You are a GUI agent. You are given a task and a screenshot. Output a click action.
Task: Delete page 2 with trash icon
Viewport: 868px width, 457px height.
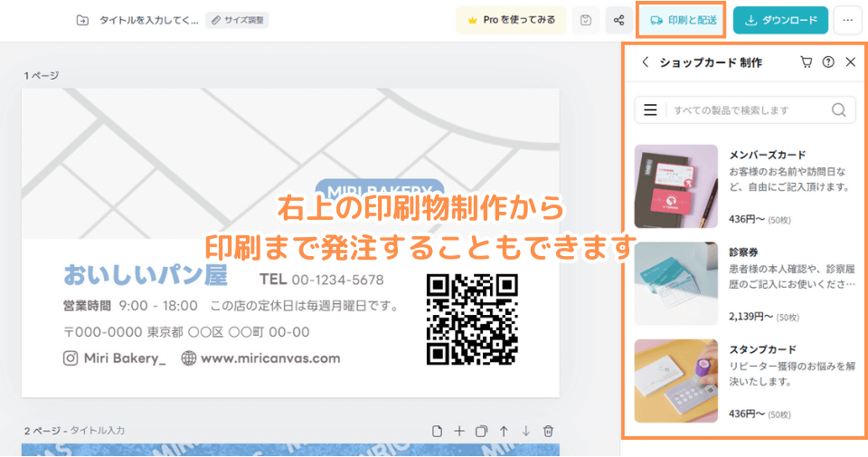[x=548, y=431]
